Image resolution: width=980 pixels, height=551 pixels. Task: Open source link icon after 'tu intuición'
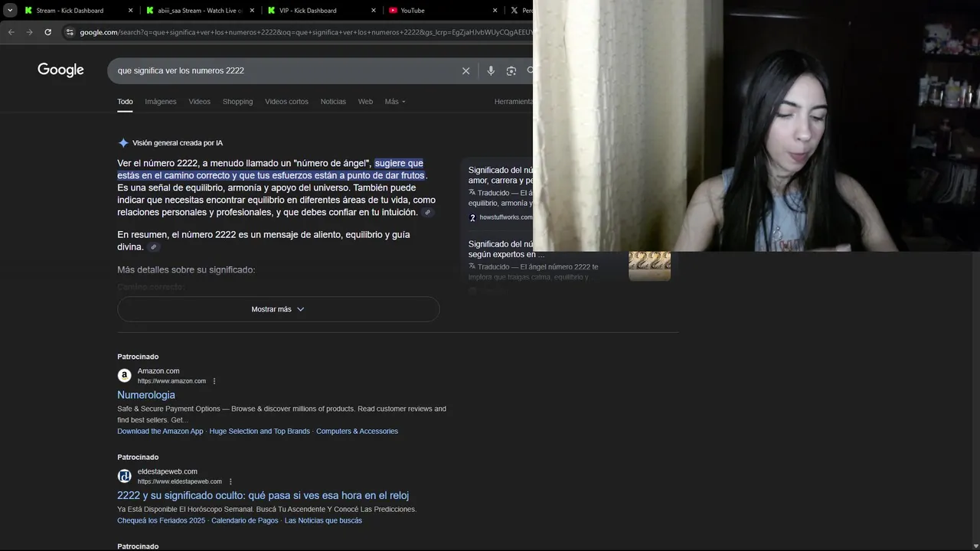point(428,213)
